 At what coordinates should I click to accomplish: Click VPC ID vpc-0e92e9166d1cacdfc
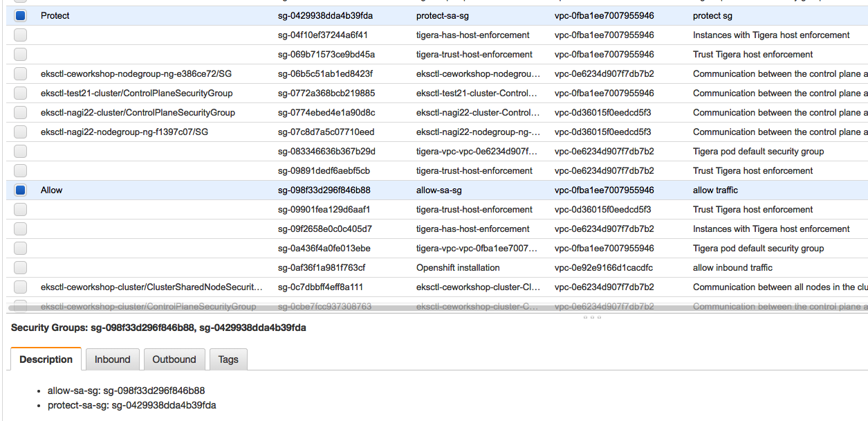(603, 267)
